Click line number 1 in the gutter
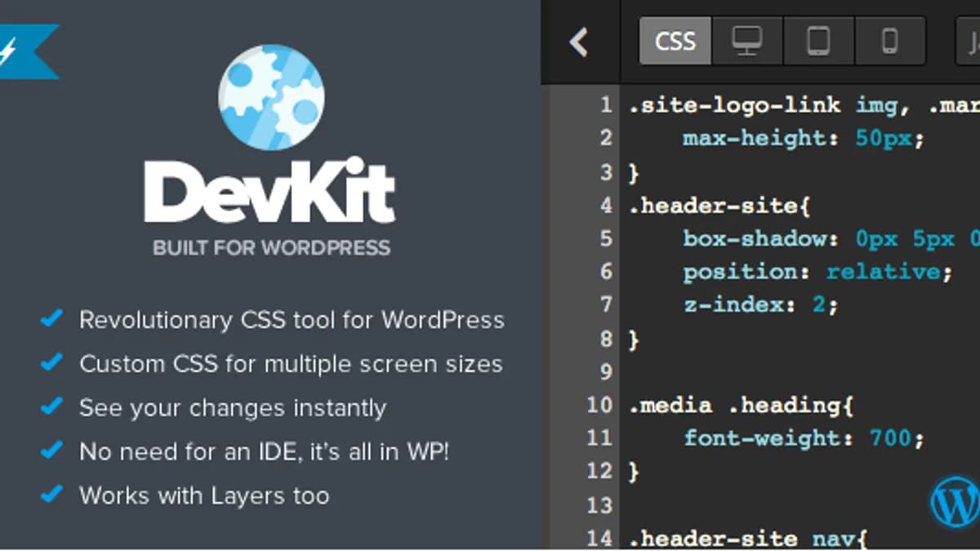Screen dimensions: 980x551 [604, 105]
